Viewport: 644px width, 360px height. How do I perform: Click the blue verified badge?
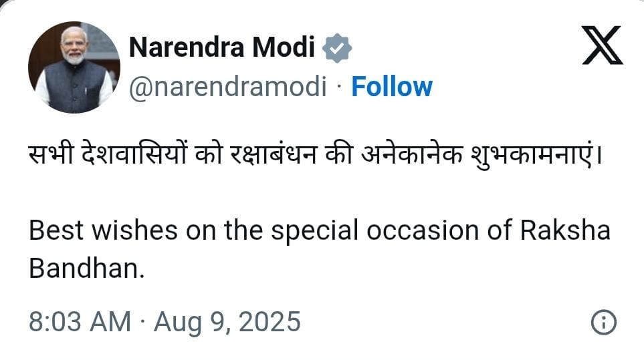tap(338, 48)
